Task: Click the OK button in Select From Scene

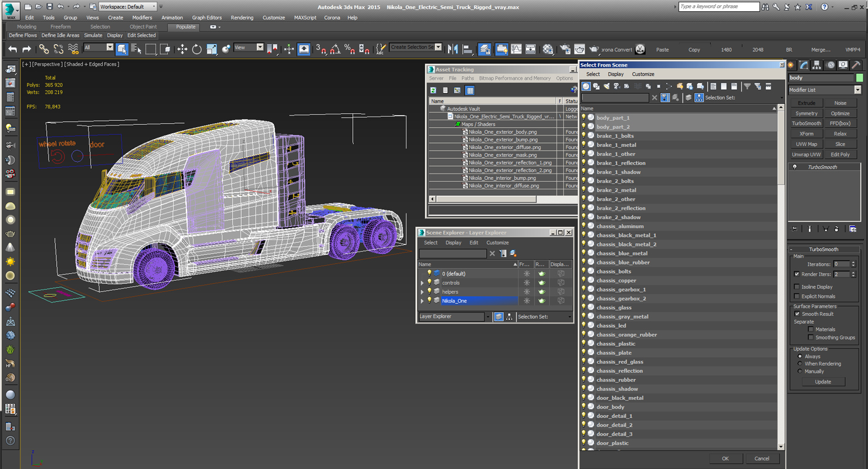Action: coord(725,458)
